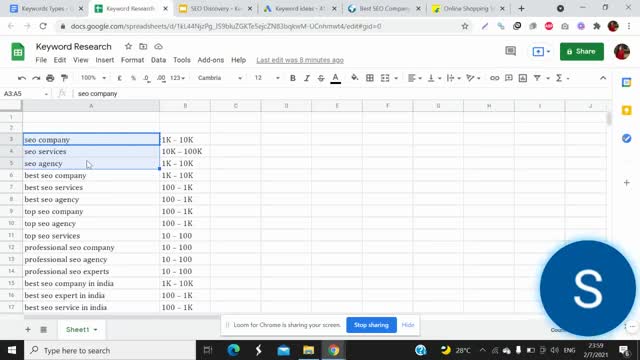Image resolution: width=640 pixels, height=360 pixels.
Task: Open Last edit was 8 minutes ago link
Action: coord(300,60)
